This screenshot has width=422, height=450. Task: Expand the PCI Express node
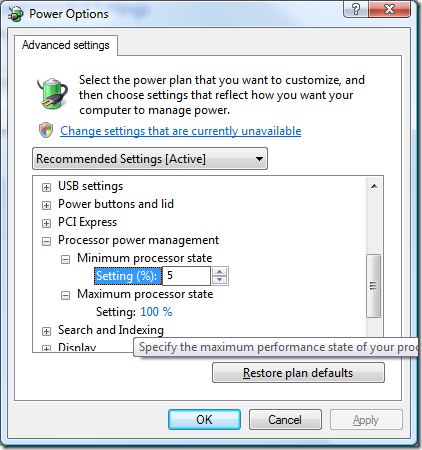click(x=46, y=223)
